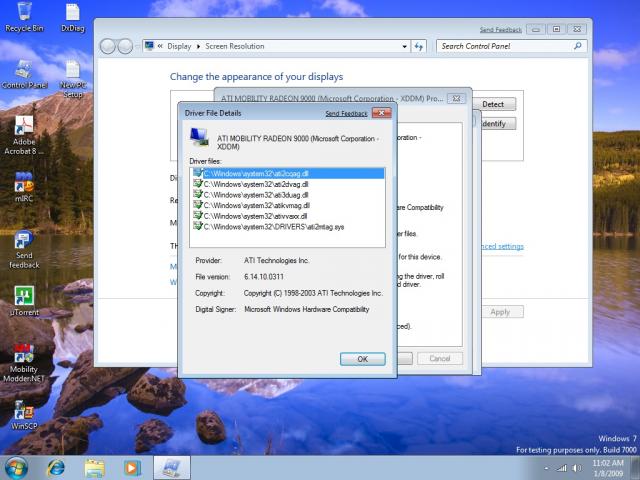Viewport: 640px width, 480px height.
Task: Select ativvaxx.dll driver file
Action: [x=288, y=216]
